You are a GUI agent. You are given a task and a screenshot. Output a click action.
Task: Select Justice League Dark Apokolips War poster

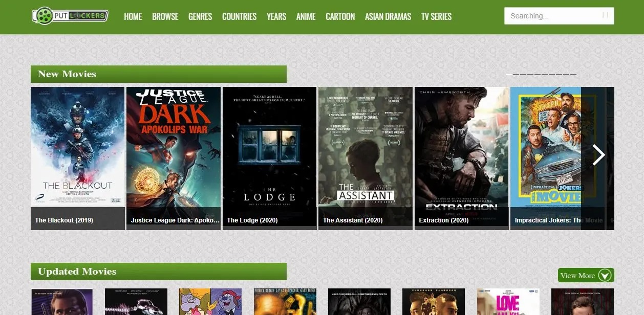(x=173, y=148)
